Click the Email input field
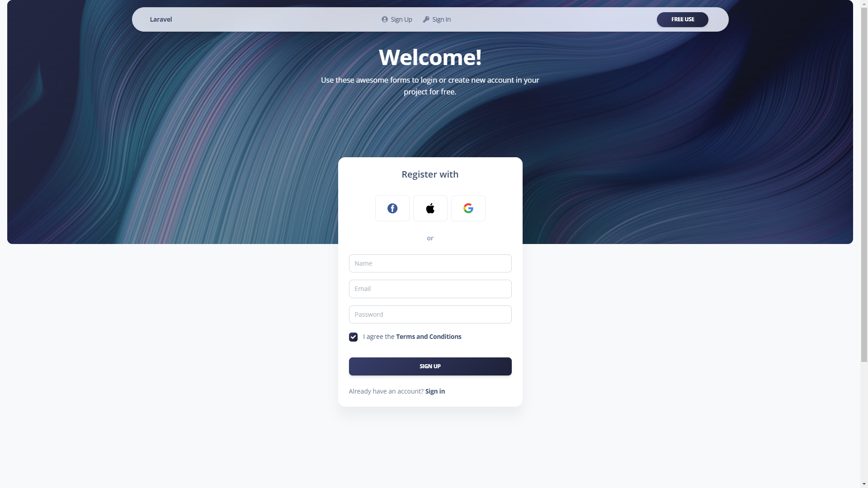The image size is (868, 488). coord(430,289)
